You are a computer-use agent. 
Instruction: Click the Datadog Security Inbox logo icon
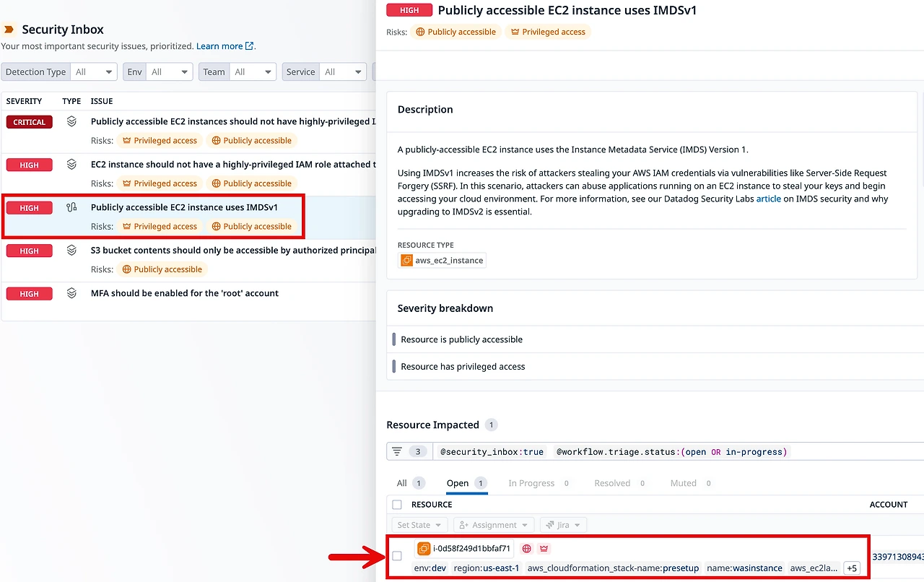[x=9, y=29]
